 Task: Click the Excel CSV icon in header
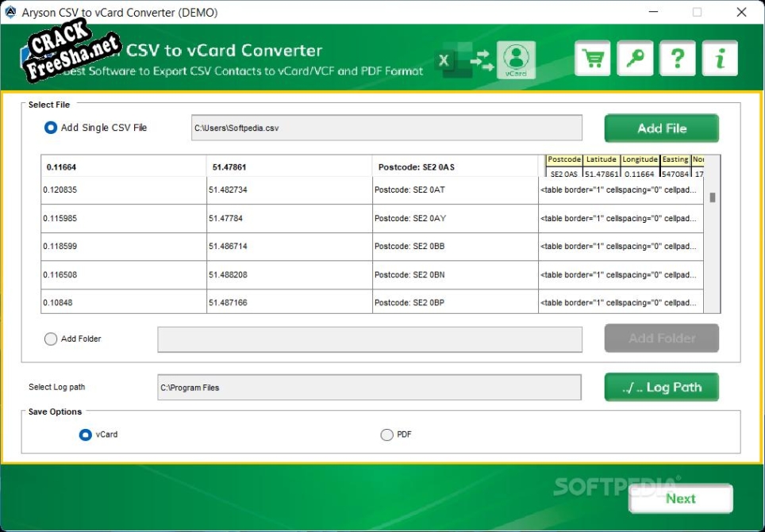click(x=447, y=61)
